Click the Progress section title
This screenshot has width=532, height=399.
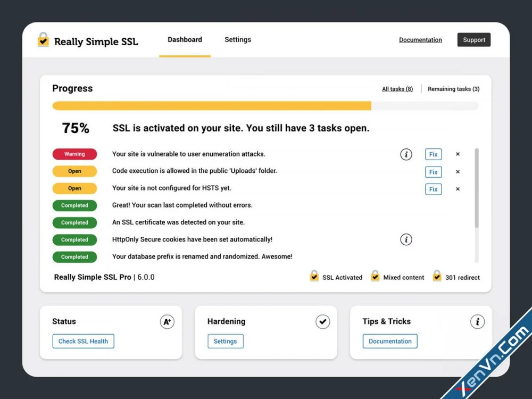72,88
